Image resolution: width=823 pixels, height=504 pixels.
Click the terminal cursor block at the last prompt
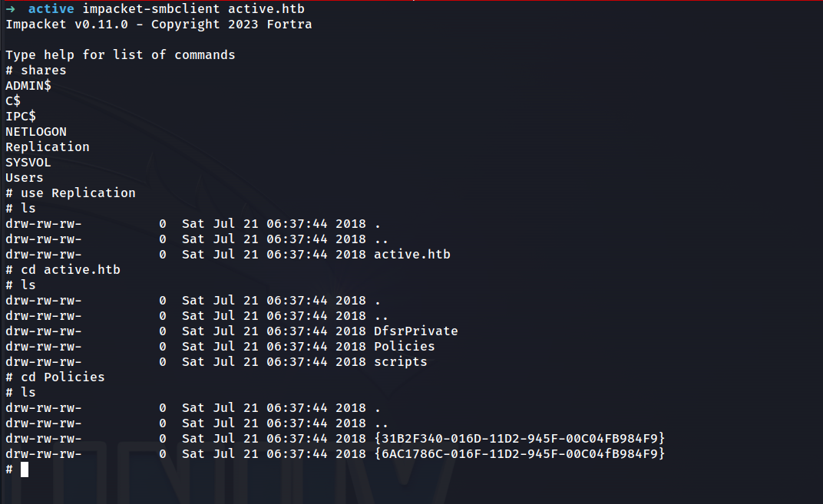point(25,469)
